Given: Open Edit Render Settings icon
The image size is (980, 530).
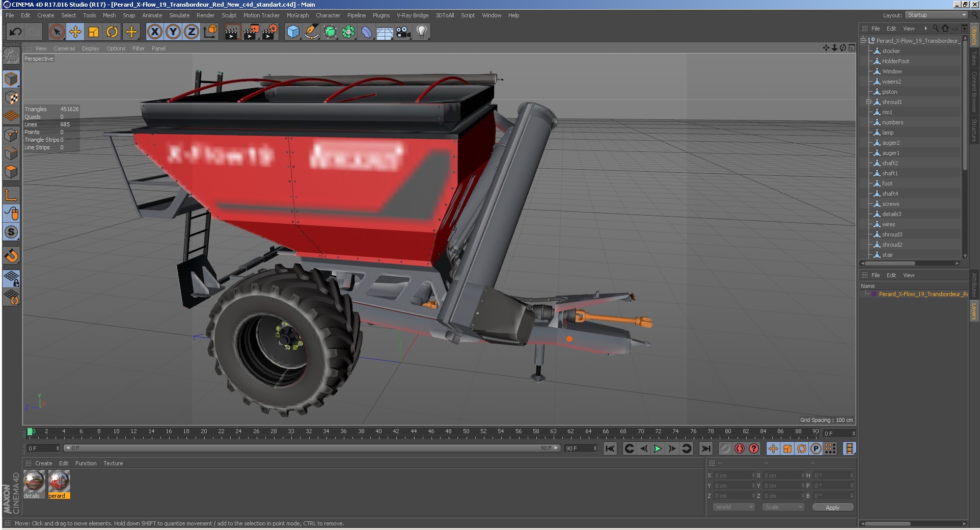Looking at the screenshot, I should (x=269, y=32).
